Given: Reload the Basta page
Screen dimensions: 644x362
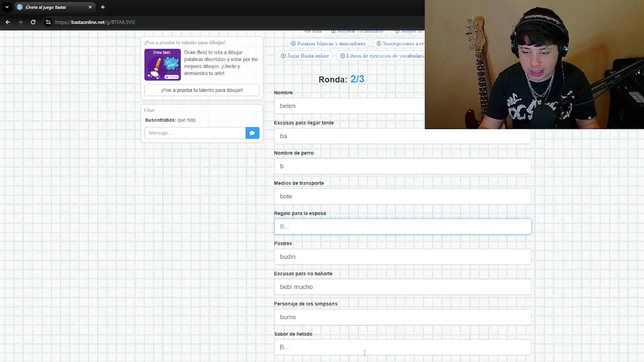Looking at the screenshot, I should 33,22.
